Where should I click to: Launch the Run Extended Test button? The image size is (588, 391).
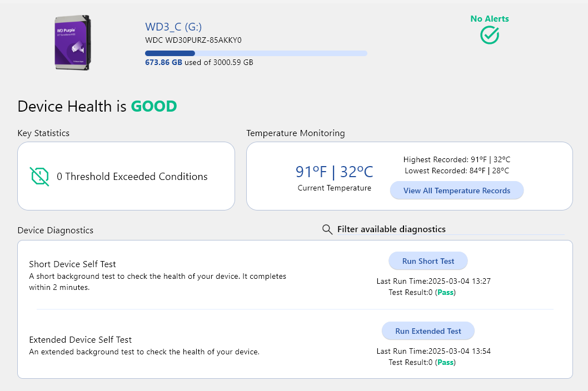click(x=428, y=331)
